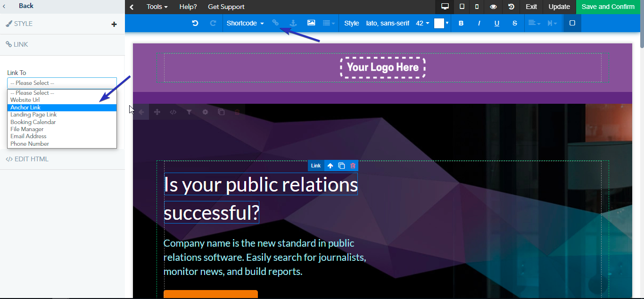Switch to tablet preview mode
The height and width of the screenshot is (299, 644).
[x=462, y=7]
